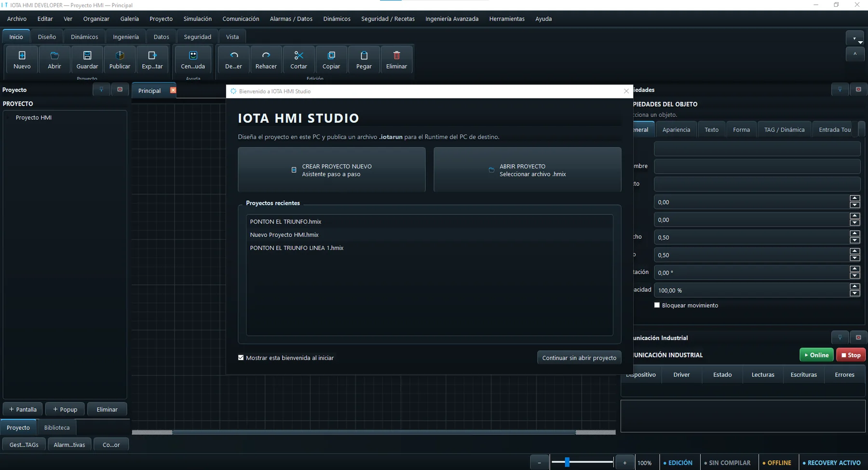868x470 pixels.
Task: Switch to the Seguridad ribbon tab
Action: click(197, 37)
